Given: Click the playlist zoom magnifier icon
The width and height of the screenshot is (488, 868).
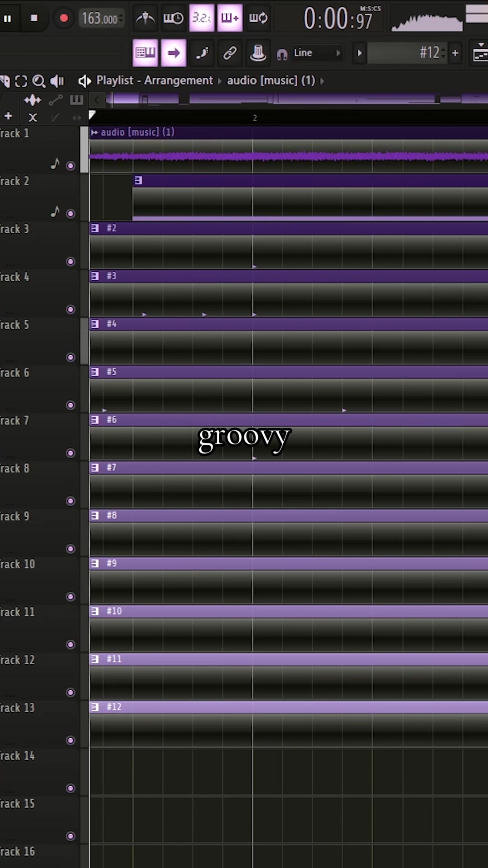Looking at the screenshot, I should click(x=39, y=81).
